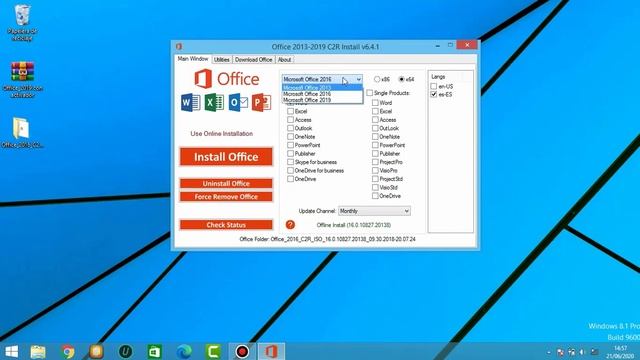Click the Force Remove Office button

point(226,197)
